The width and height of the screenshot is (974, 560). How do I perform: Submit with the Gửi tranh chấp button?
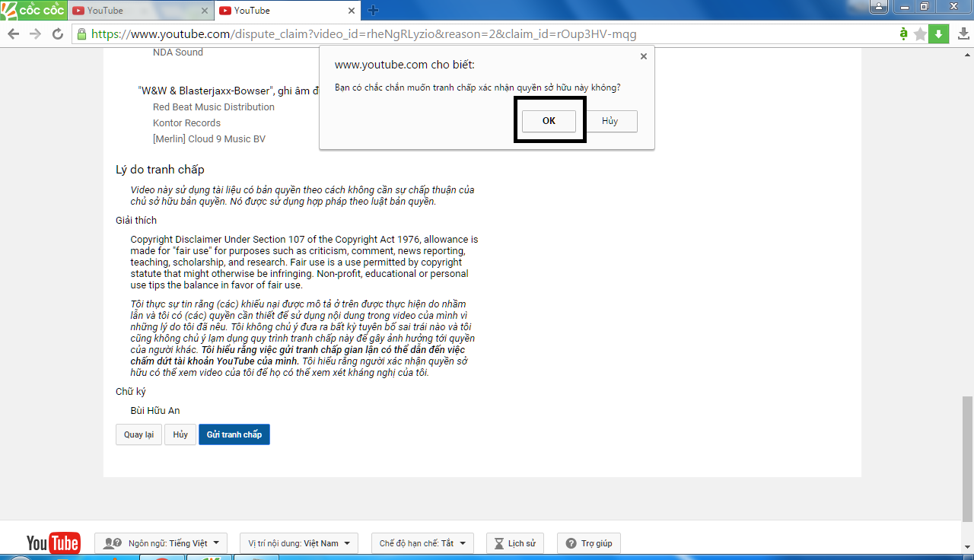234,434
